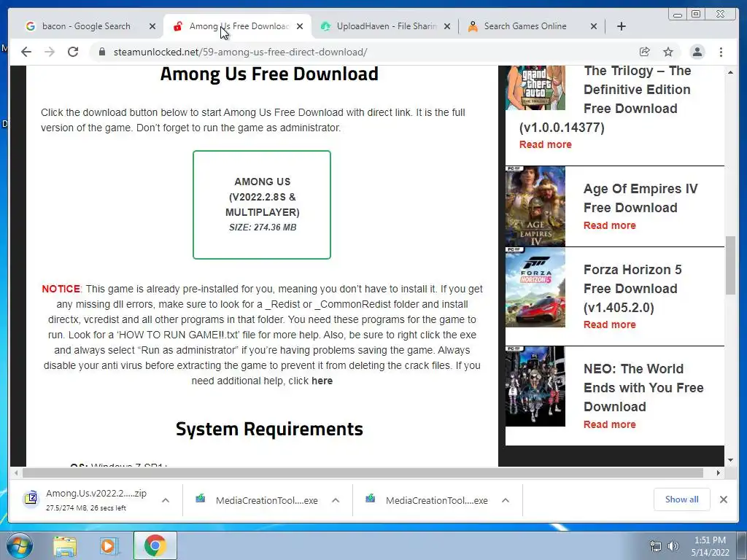Open a new tab with plus button
Viewport: 747px width, 560px height.
(x=622, y=26)
